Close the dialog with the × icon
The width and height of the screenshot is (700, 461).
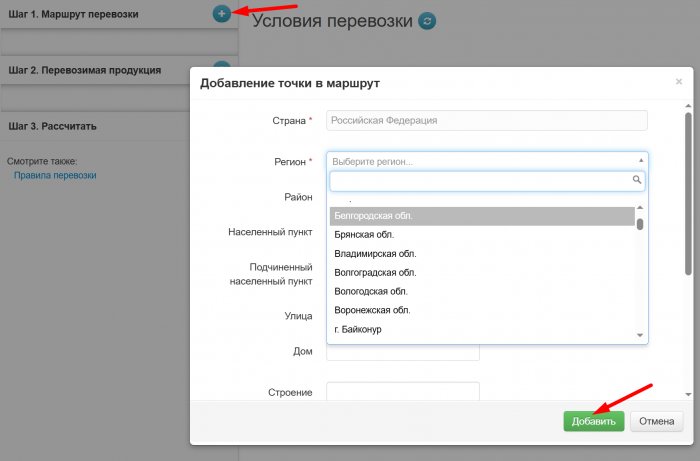tap(679, 82)
